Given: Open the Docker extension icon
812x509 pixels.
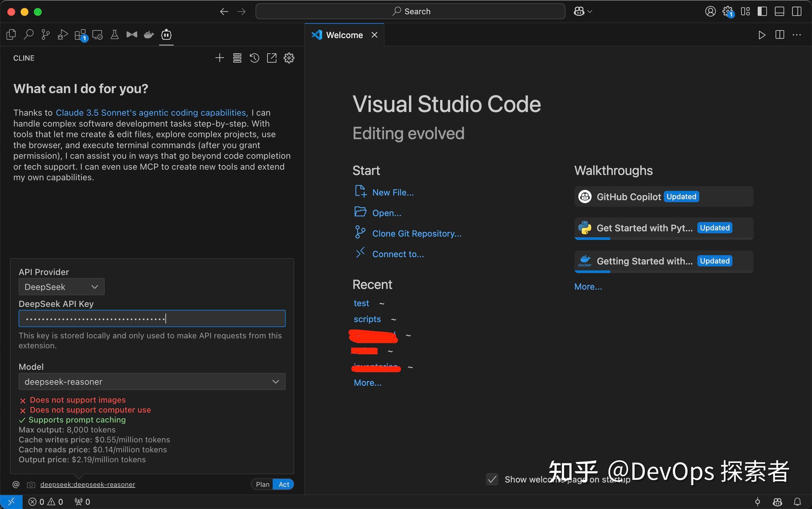Looking at the screenshot, I should click(148, 35).
